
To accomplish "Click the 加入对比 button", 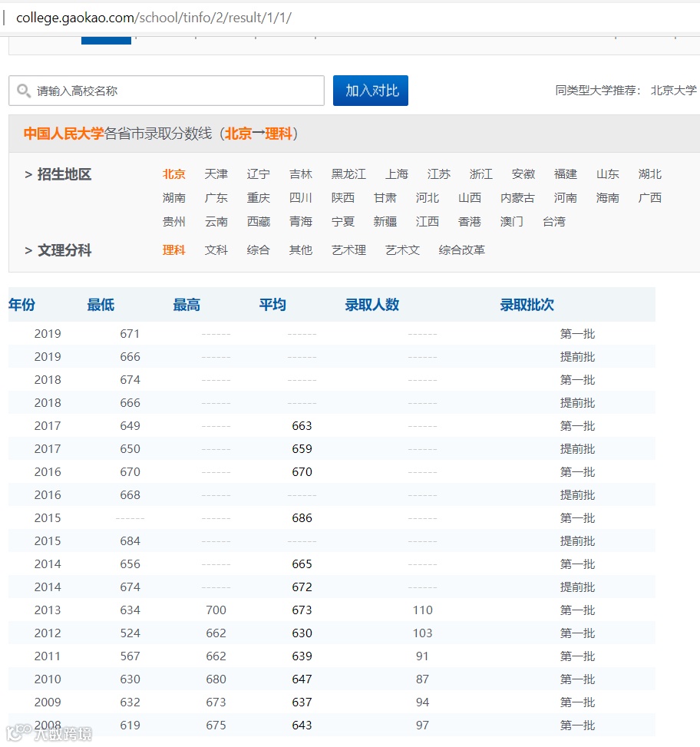I will [371, 91].
